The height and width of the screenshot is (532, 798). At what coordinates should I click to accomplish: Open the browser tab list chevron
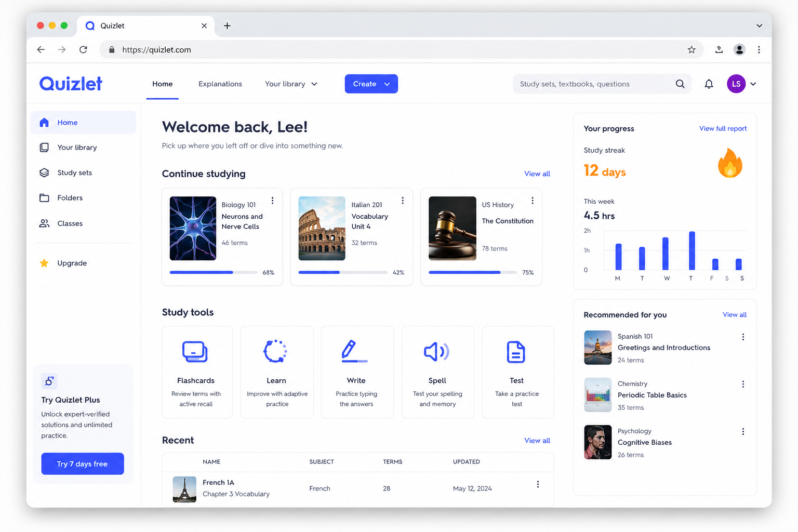pos(759,26)
